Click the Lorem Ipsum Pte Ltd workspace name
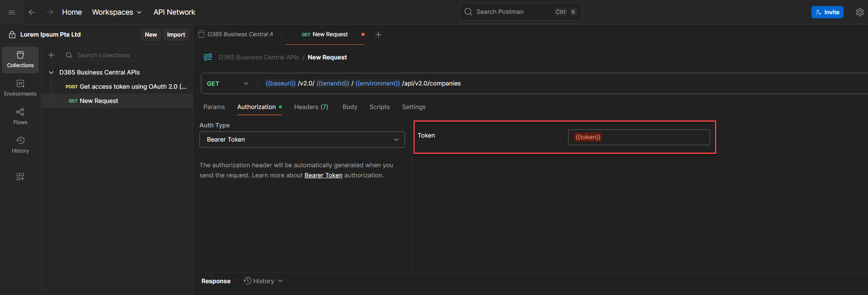Viewport: 868px width, 295px height. pos(50,35)
